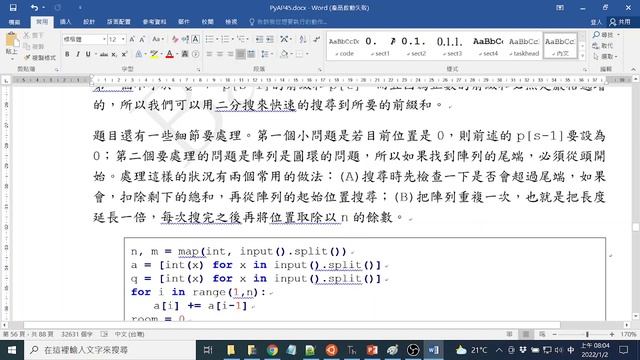
Task: Open the phonetic guide tool
Action: pyautogui.click(x=185, y=40)
